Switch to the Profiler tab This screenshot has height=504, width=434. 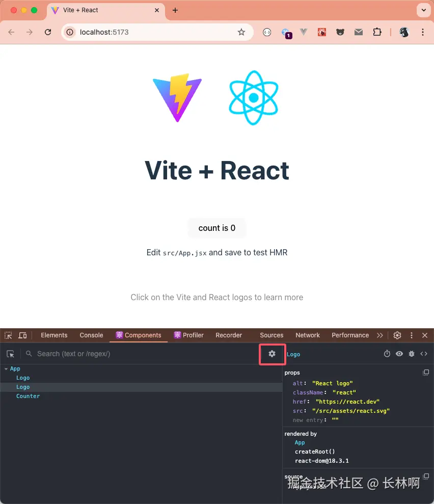(188, 335)
